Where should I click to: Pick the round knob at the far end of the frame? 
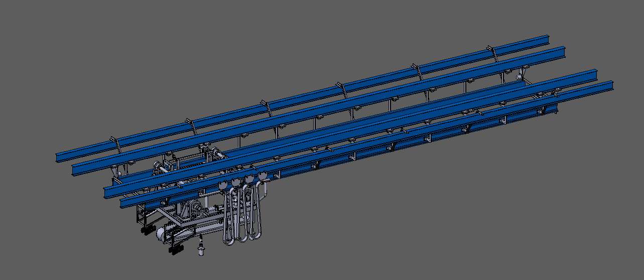pos(519,77)
